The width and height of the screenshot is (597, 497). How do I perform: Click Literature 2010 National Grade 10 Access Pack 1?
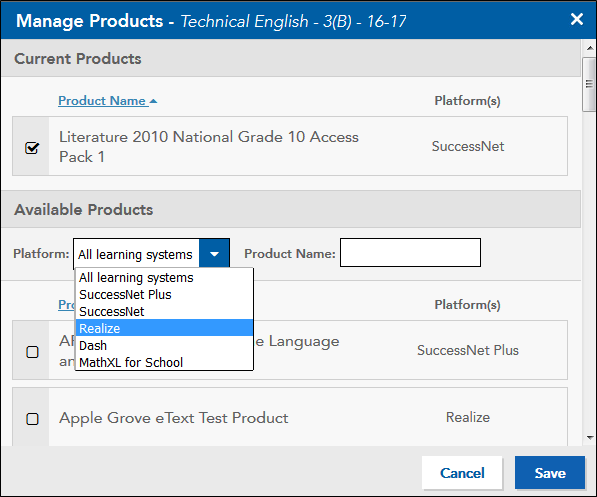209,147
